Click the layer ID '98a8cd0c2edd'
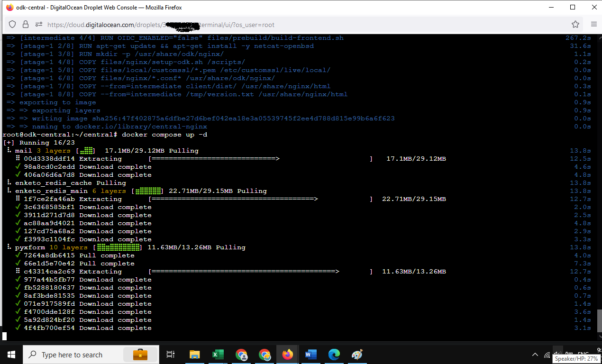This screenshot has height=364, width=602. point(49,167)
